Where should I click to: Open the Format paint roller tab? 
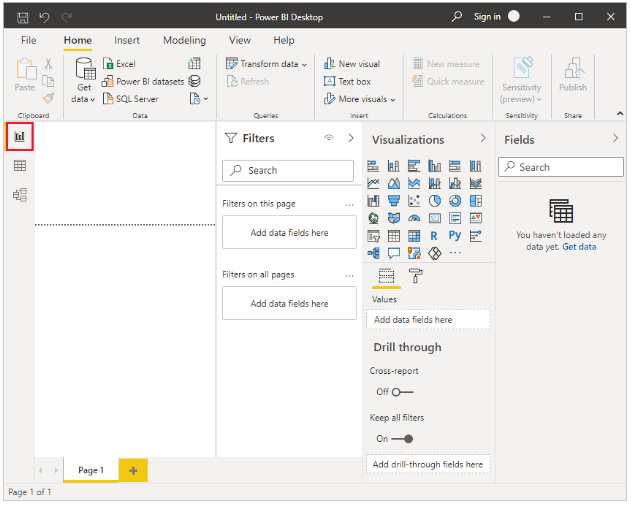[416, 276]
